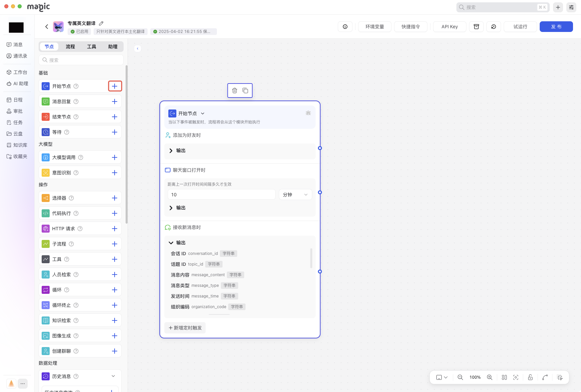This screenshot has width=581, height=392.
Task: Click the interval value field showing 10
Action: point(222,195)
